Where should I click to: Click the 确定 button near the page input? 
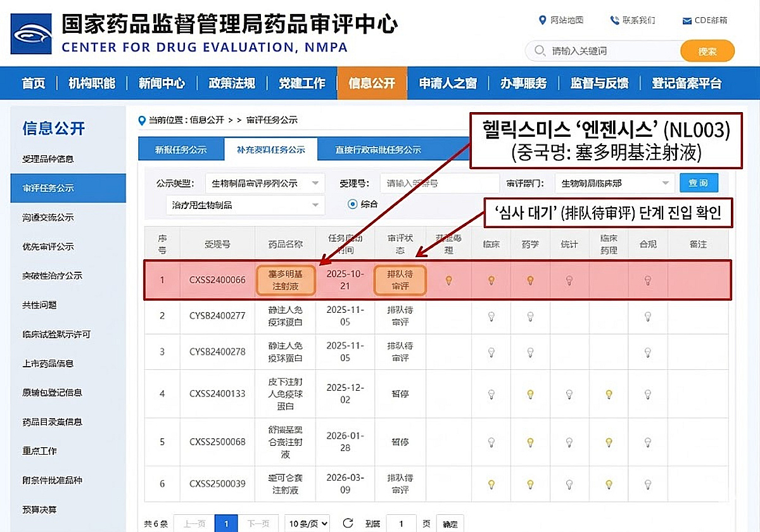pyautogui.click(x=450, y=524)
